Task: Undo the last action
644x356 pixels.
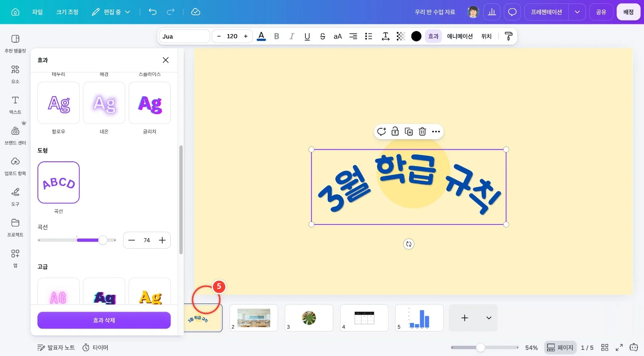Action: point(153,12)
